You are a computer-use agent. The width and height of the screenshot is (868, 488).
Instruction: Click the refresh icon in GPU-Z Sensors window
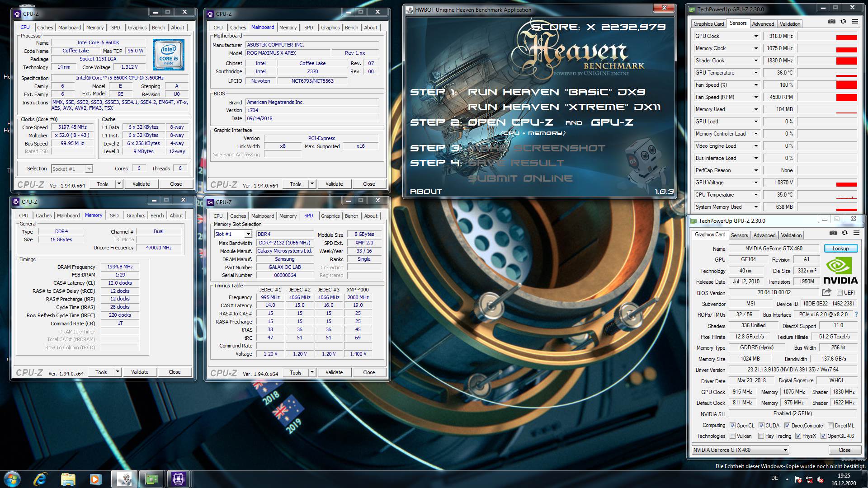843,22
